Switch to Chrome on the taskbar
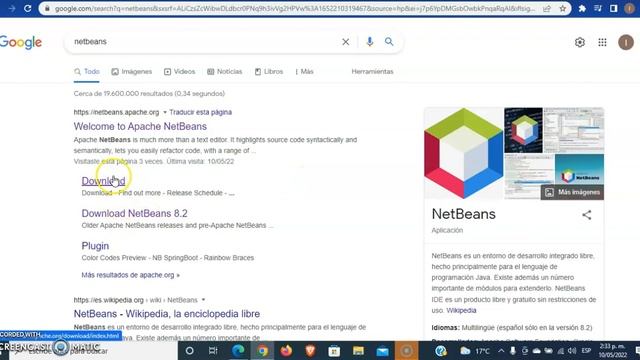The height and width of the screenshot is (360, 640). pyautogui.click(x=262, y=351)
